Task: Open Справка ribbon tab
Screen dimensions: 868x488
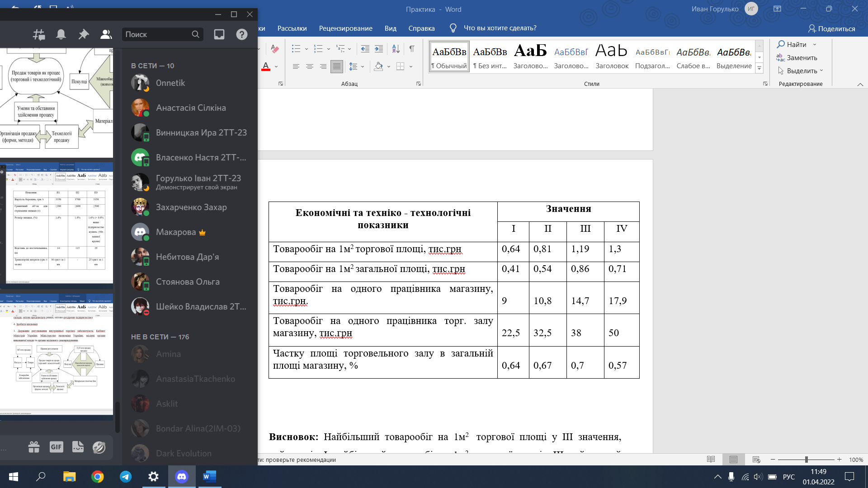Action: [x=421, y=28]
